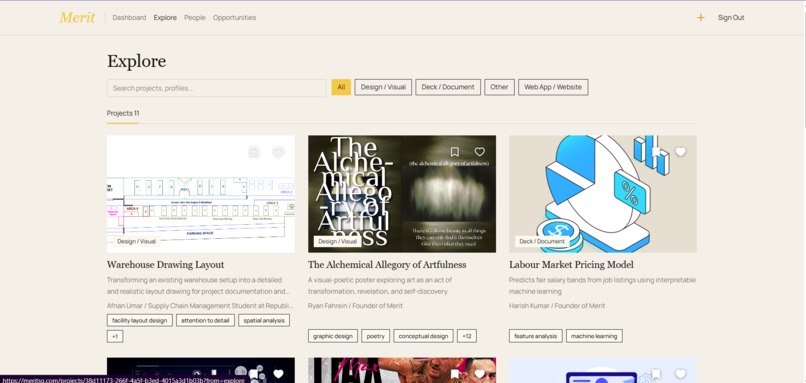Like the dark project card in bottom row
806x383 pixels.
coord(278,374)
